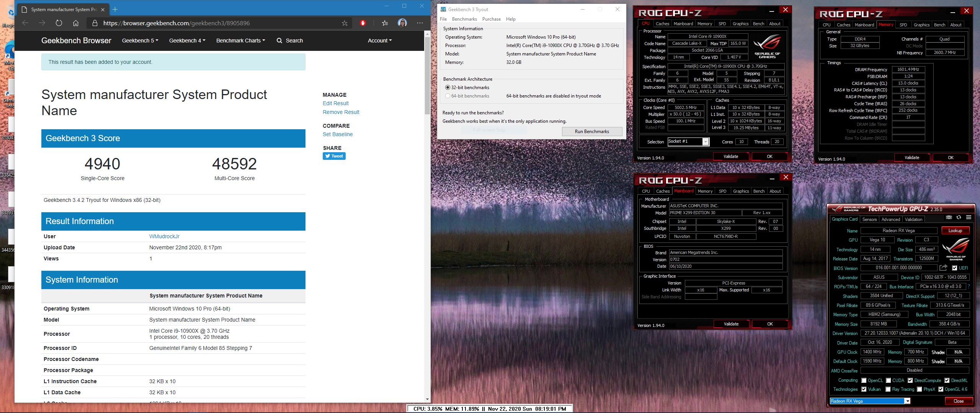
Task: Open the Socket #1 selection dropdown in CPU-Z
Action: tap(706, 142)
